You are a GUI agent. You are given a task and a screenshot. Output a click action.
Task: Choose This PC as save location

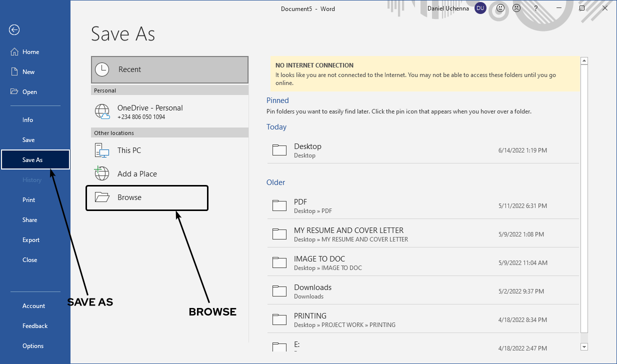point(129,150)
